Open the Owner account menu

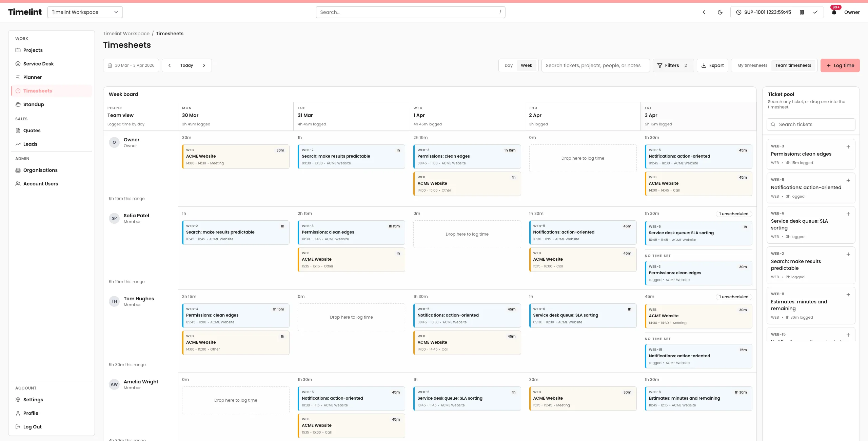(852, 12)
